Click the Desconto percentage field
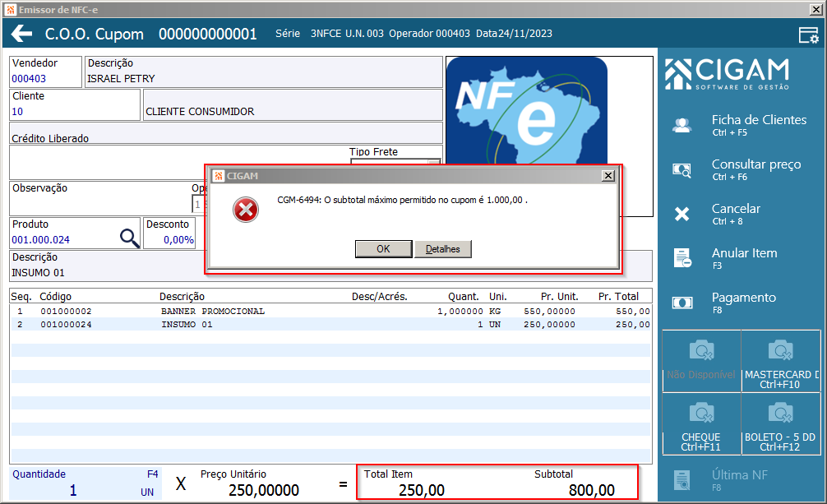This screenshot has height=504, width=827. click(x=169, y=239)
